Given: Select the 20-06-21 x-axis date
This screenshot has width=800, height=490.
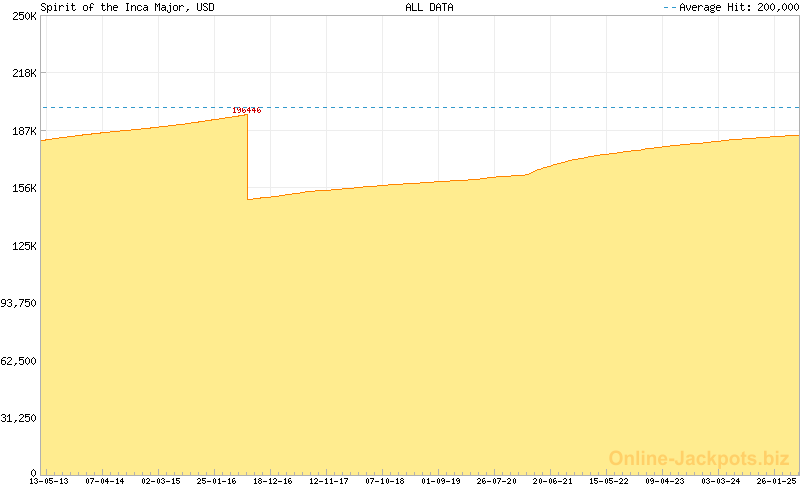Looking at the screenshot, I should point(553,481).
